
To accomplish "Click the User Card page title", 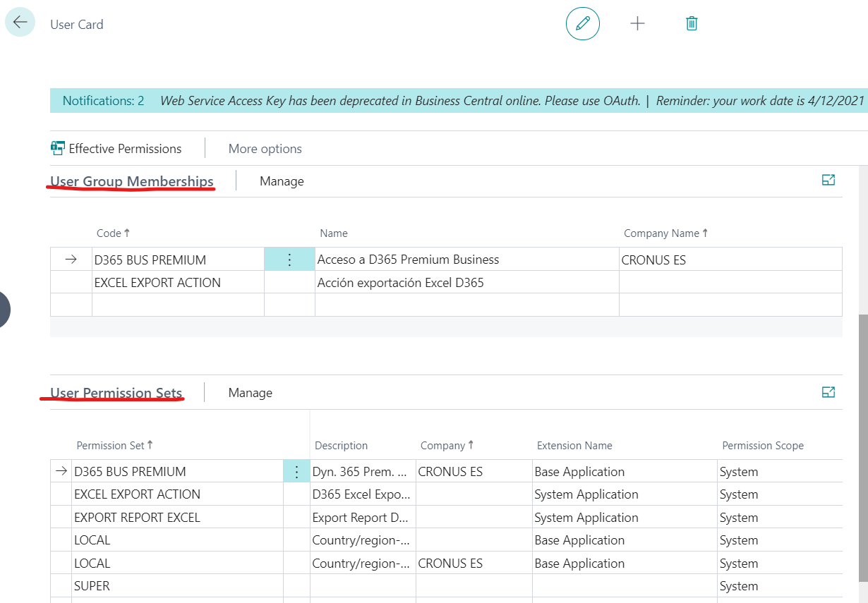I will pyautogui.click(x=77, y=24).
